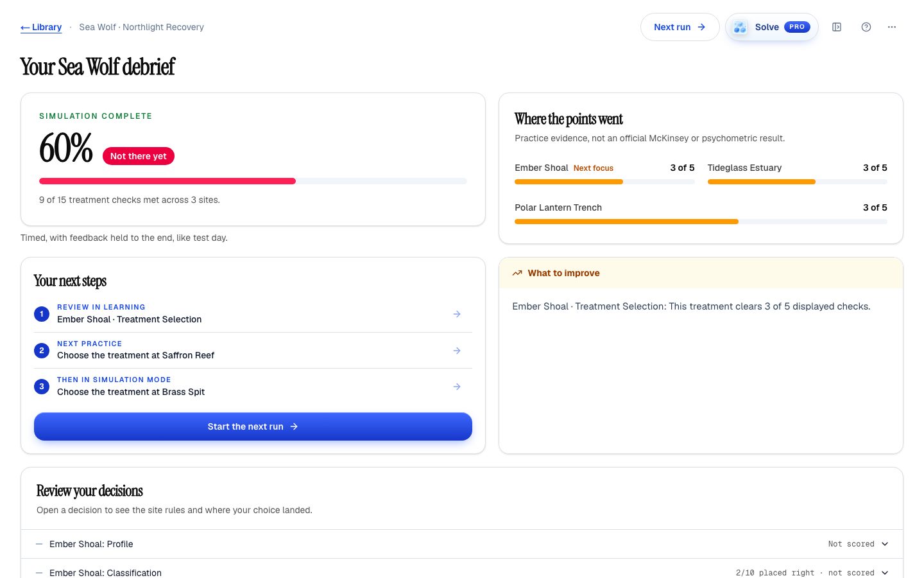Click the 'What to improve' header
924x578 pixels.
[701, 273]
